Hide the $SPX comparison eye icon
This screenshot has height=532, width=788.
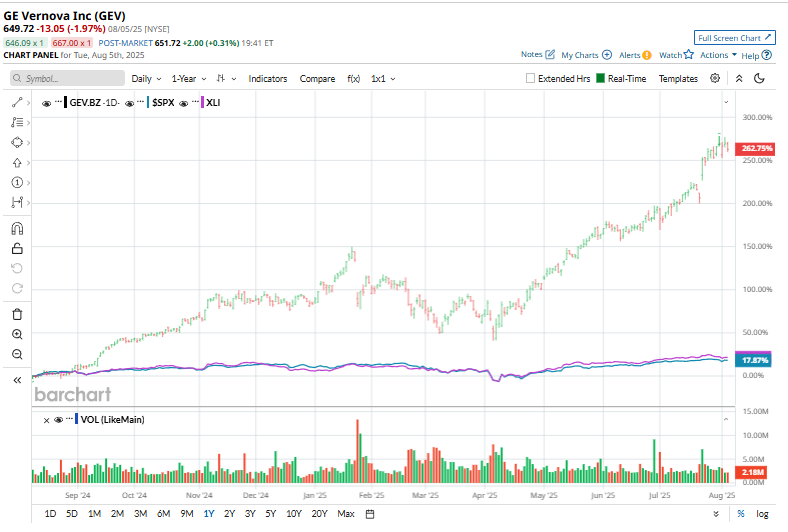(129, 103)
